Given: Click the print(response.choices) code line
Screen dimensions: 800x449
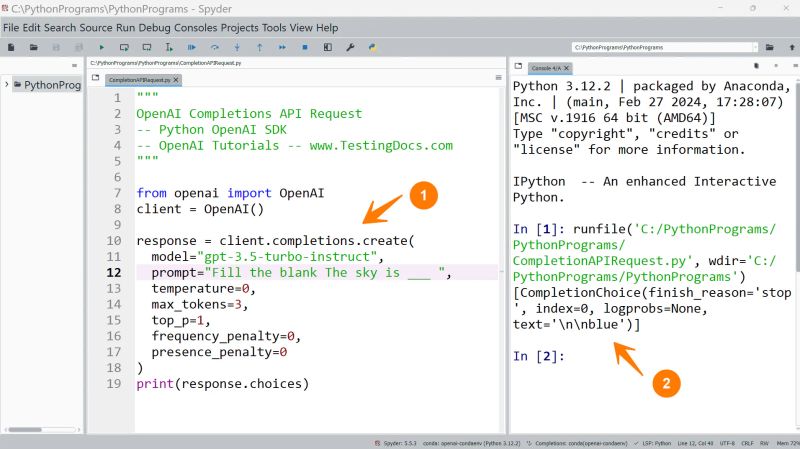Looking at the screenshot, I should coord(222,384).
